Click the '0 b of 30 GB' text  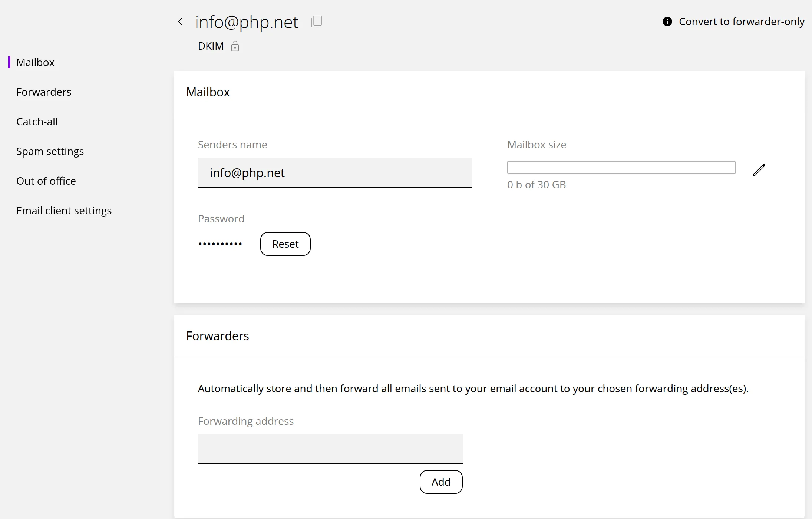point(537,185)
